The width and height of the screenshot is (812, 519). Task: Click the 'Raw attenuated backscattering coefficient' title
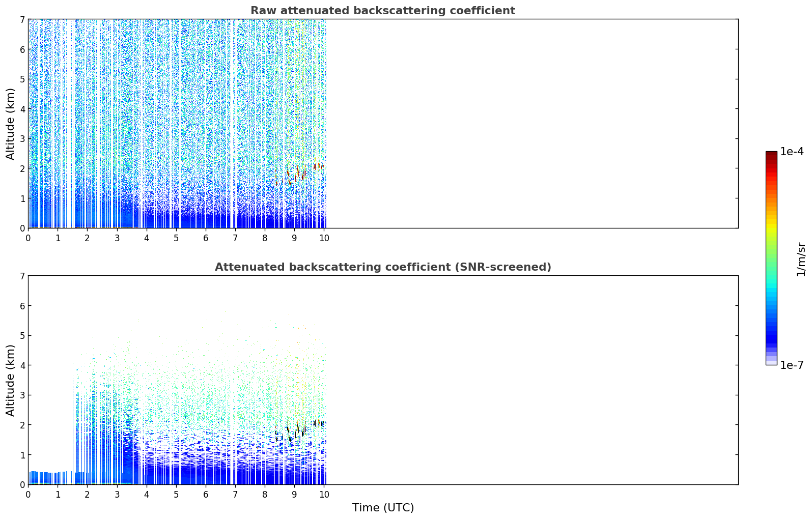383,11
